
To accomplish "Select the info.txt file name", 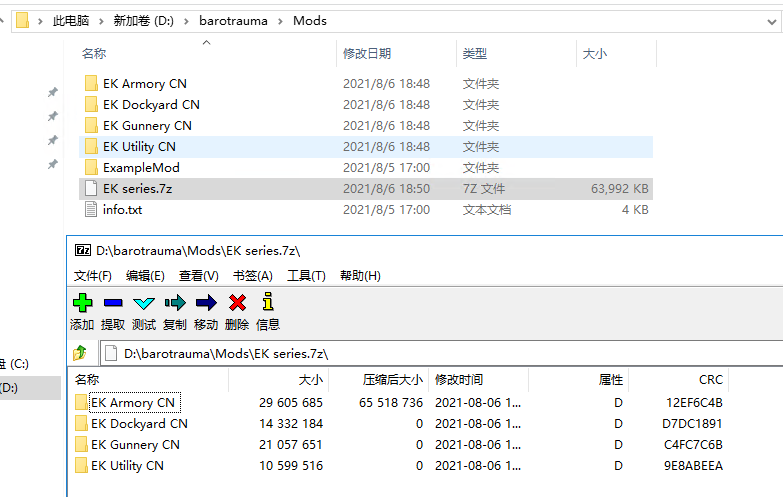I will click(122, 209).
